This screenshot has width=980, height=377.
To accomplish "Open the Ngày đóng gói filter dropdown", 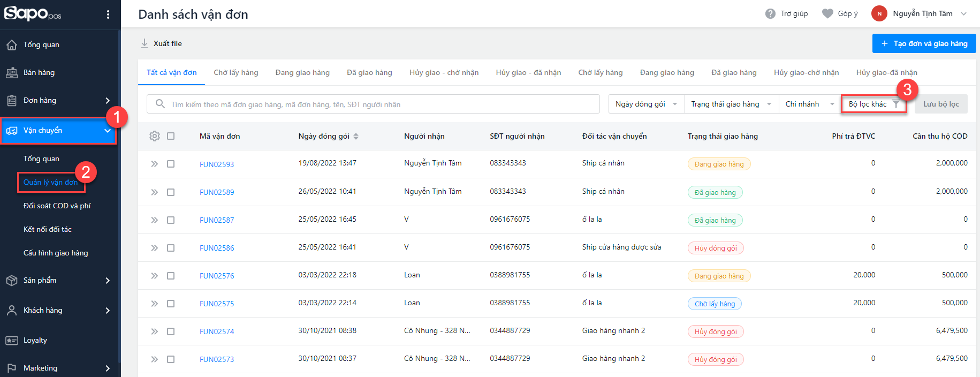I will [x=646, y=104].
